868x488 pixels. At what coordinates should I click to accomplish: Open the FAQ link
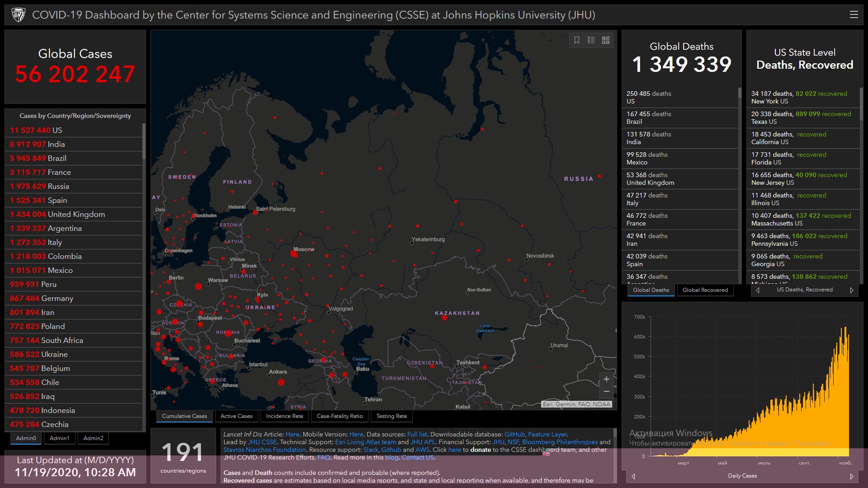click(x=324, y=457)
